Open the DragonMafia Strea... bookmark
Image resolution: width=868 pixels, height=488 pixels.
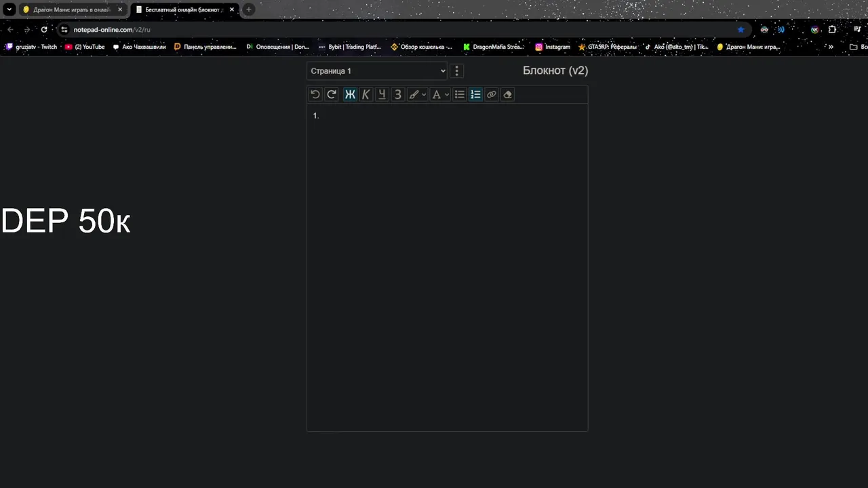click(x=494, y=47)
